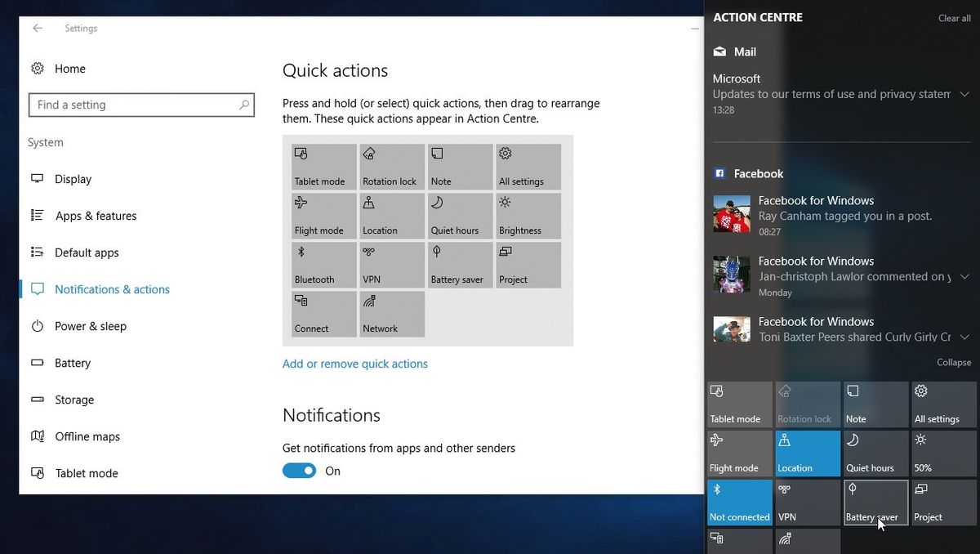
Task: Open the Note quick action in Action Centre
Action: coord(875,404)
